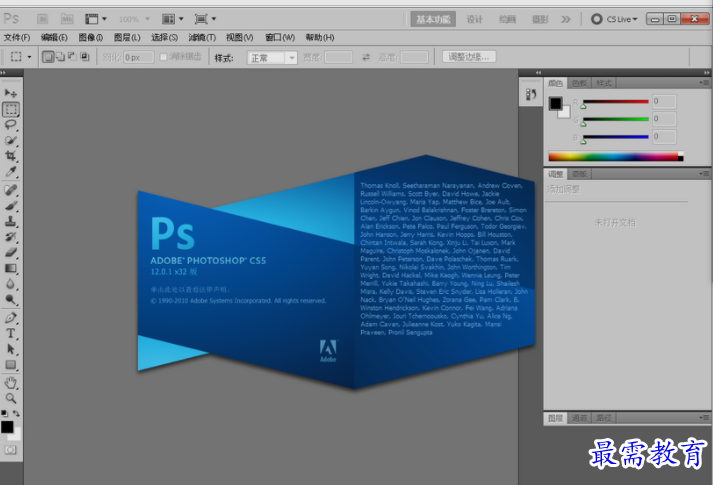The image size is (713, 485).
Task: Click the 单击此处以查看法律声明 link on splash
Action: pos(191,290)
